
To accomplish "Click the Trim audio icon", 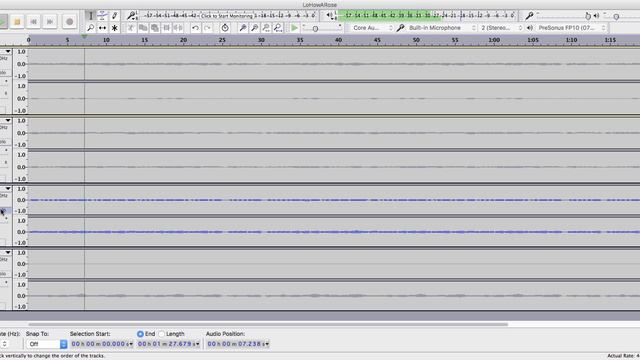I will coord(167,28).
